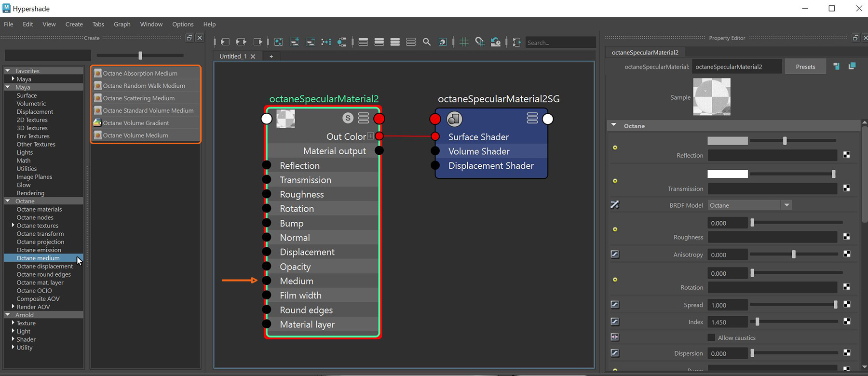Screen dimensions: 868x376
Task: Create Octane Absorption Medium node
Action: (146, 73)
